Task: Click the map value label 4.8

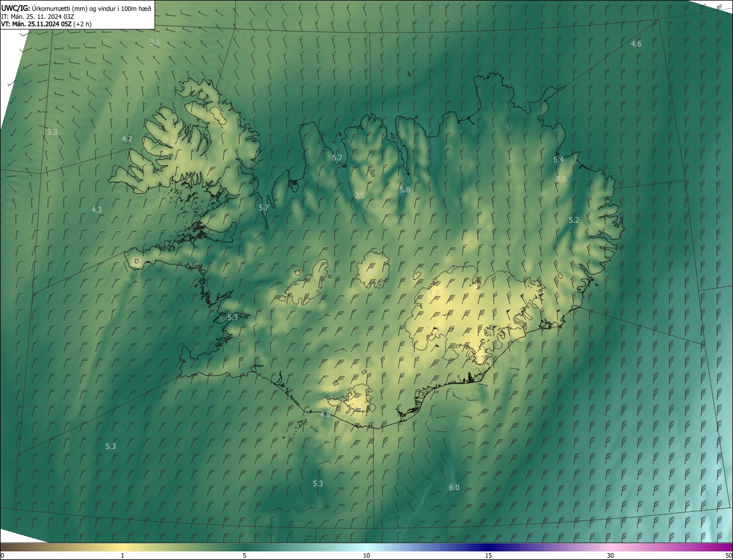Action: coord(325,415)
